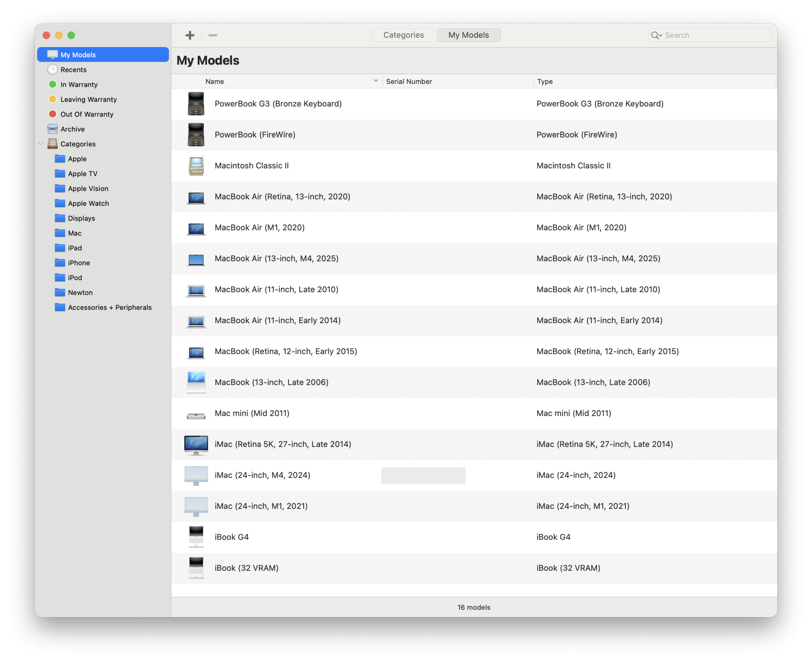The height and width of the screenshot is (663, 812).
Task: Open the Newton category folder
Action: pos(59,292)
